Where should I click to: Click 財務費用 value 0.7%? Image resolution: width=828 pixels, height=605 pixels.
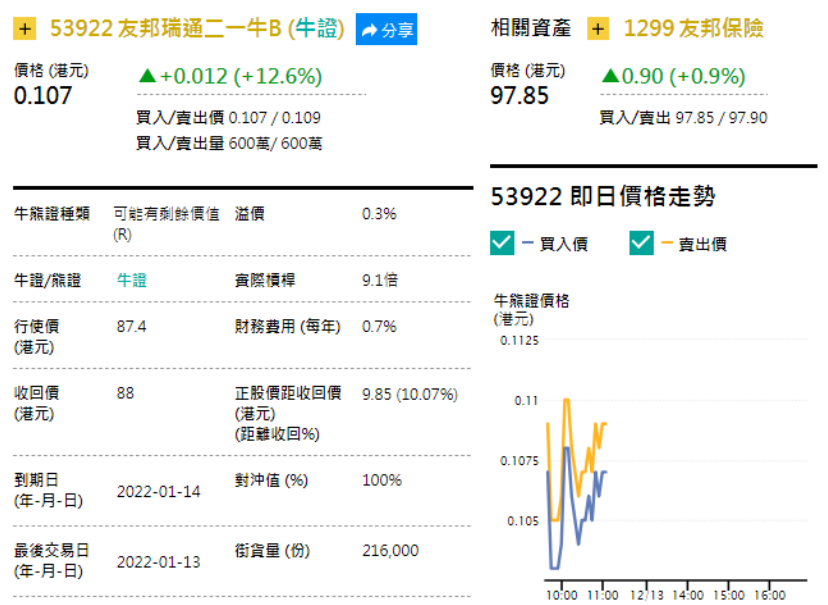379,326
